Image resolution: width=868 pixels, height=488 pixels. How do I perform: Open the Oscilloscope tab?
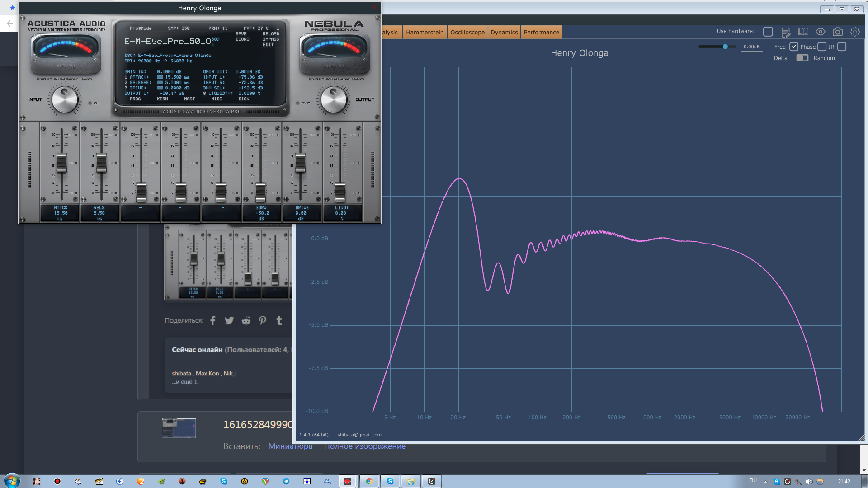(467, 32)
